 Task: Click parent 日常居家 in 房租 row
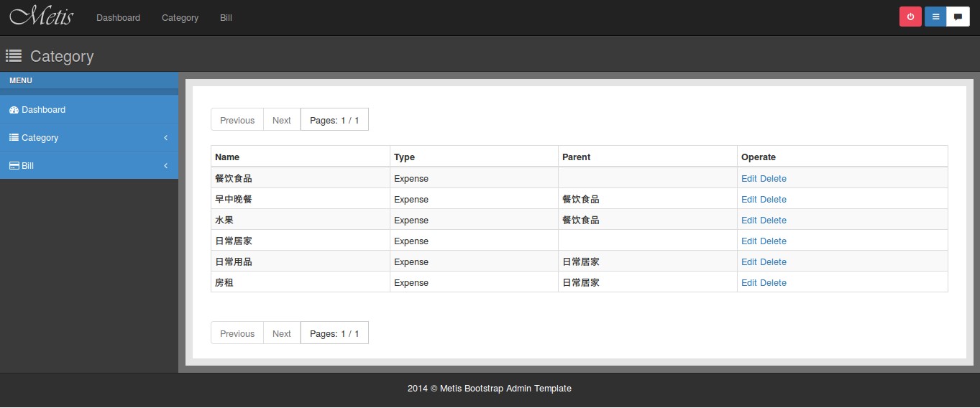pyautogui.click(x=581, y=282)
